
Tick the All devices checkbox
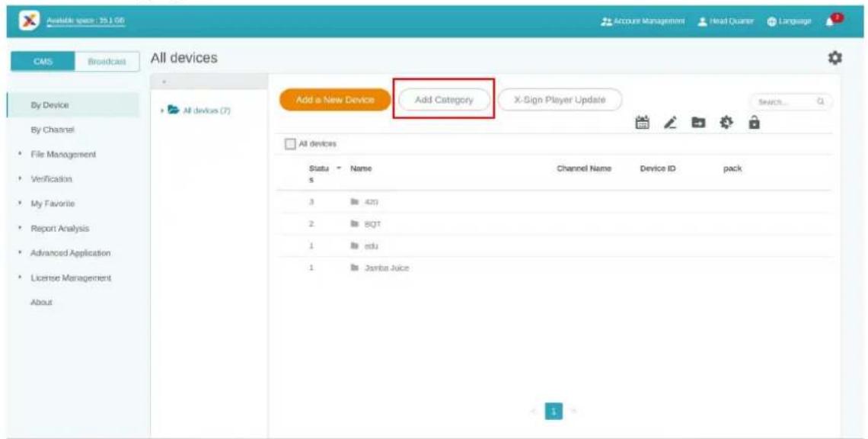click(289, 143)
